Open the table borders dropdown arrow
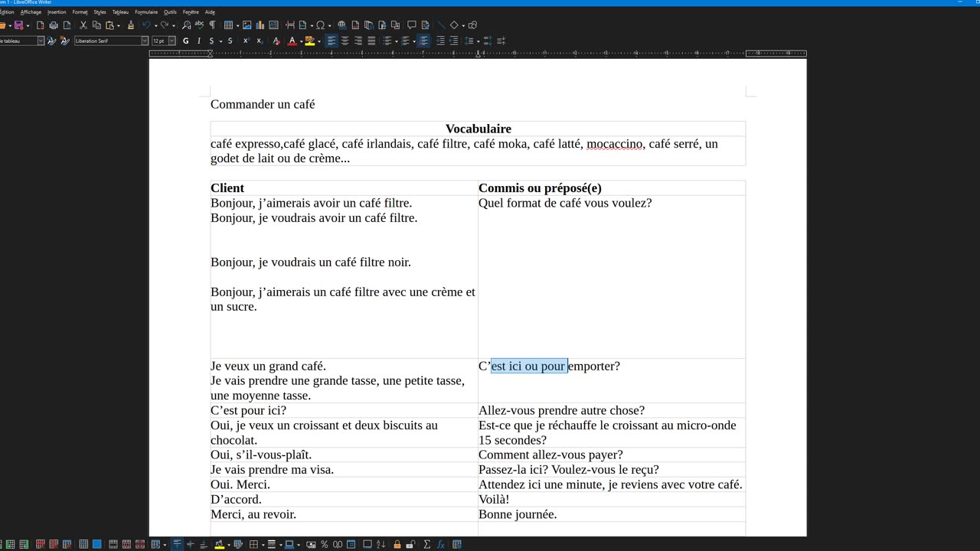980x551 pixels. 263,544
